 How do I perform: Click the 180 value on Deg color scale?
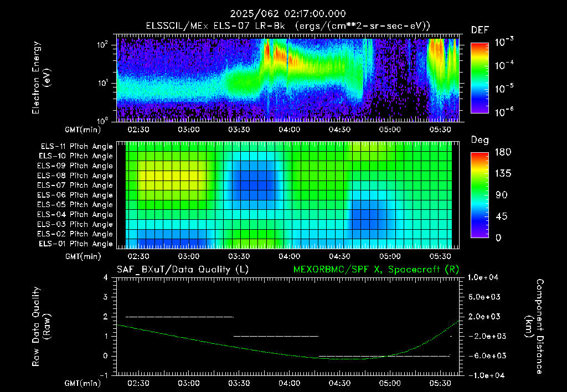503,152
